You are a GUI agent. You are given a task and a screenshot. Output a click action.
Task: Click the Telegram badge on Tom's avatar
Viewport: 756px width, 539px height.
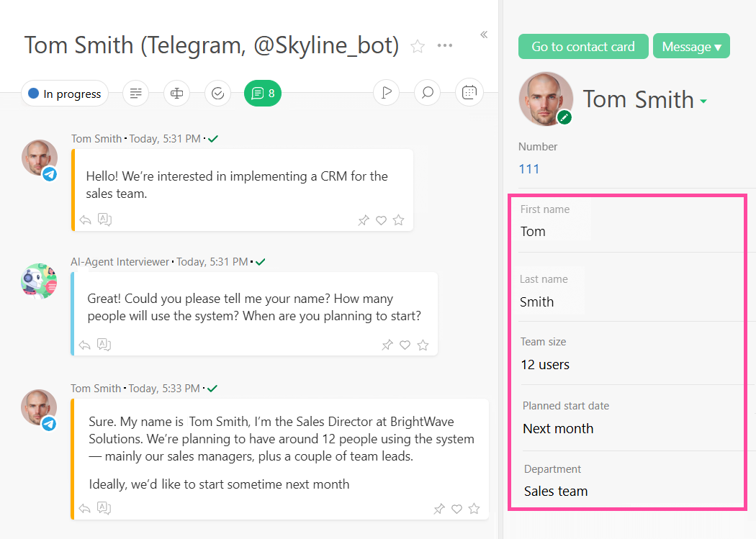pyautogui.click(x=49, y=173)
